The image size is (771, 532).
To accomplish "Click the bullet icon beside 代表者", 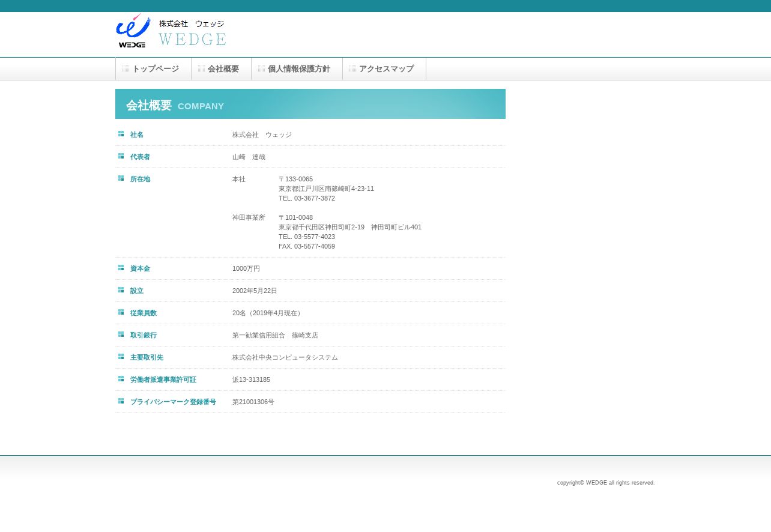I will coord(121,156).
